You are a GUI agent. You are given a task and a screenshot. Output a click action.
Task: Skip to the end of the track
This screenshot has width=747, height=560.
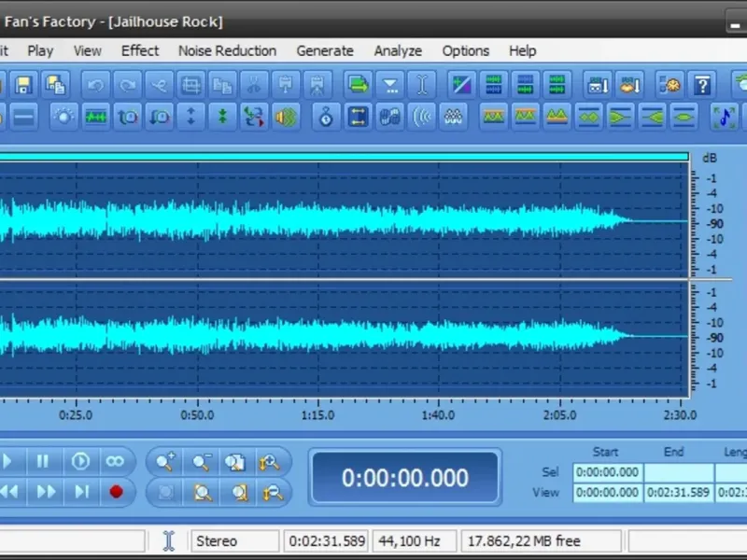[81, 492]
